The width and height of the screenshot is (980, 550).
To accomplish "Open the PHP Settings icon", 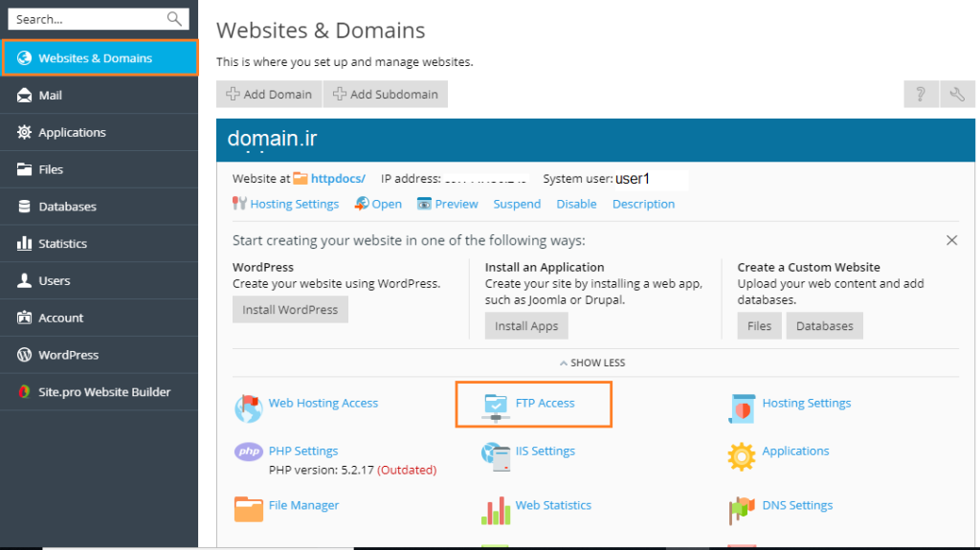I will click(x=249, y=452).
